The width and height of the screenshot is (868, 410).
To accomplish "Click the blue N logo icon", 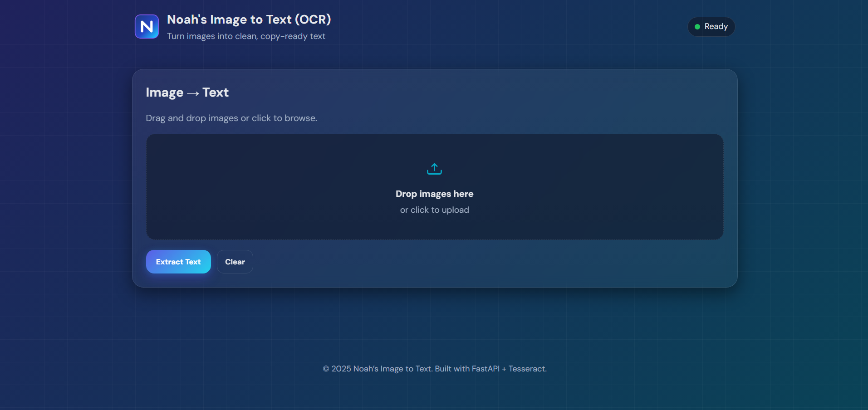I will tap(147, 27).
